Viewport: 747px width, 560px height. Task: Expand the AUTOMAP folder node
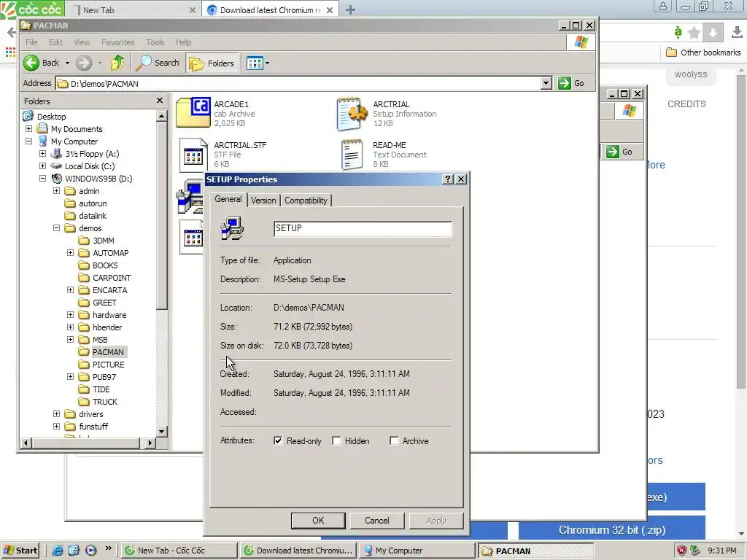point(70,252)
